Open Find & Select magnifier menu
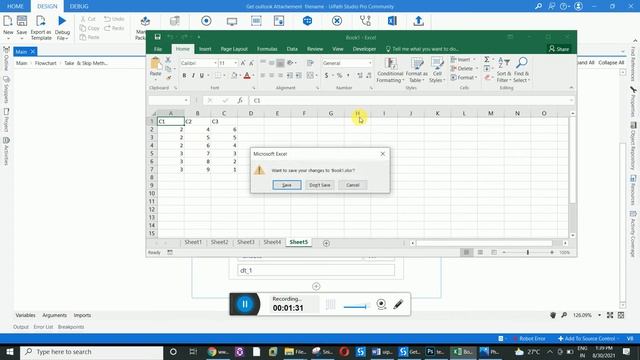640x360 pixels. 521,70
